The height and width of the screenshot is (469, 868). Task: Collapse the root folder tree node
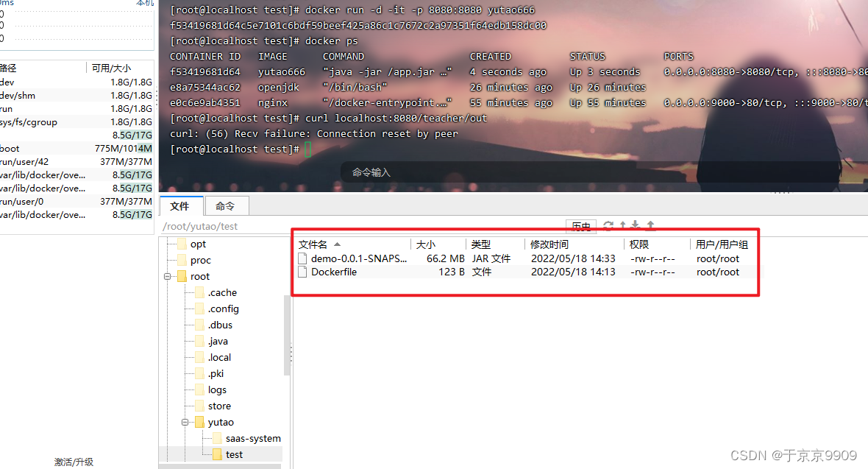click(x=167, y=276)
